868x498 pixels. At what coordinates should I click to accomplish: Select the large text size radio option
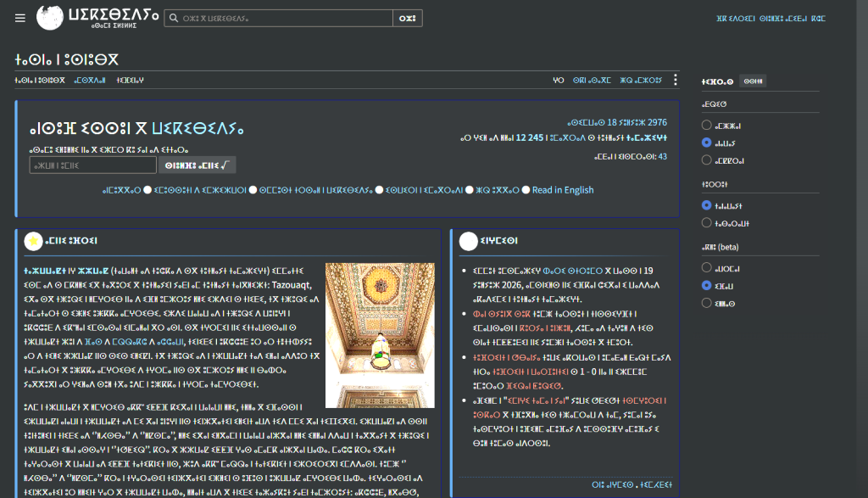706,160
